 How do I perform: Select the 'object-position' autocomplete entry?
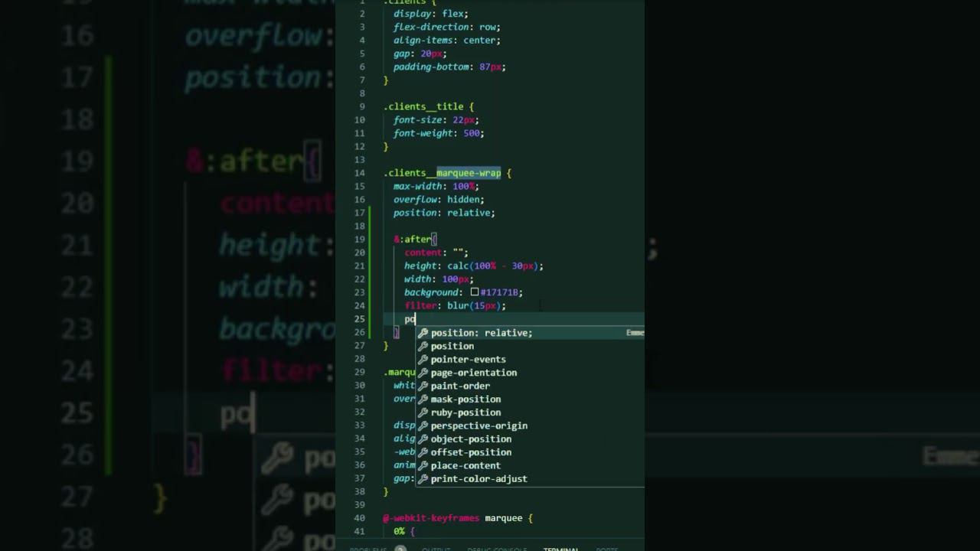tap(471, 439)
